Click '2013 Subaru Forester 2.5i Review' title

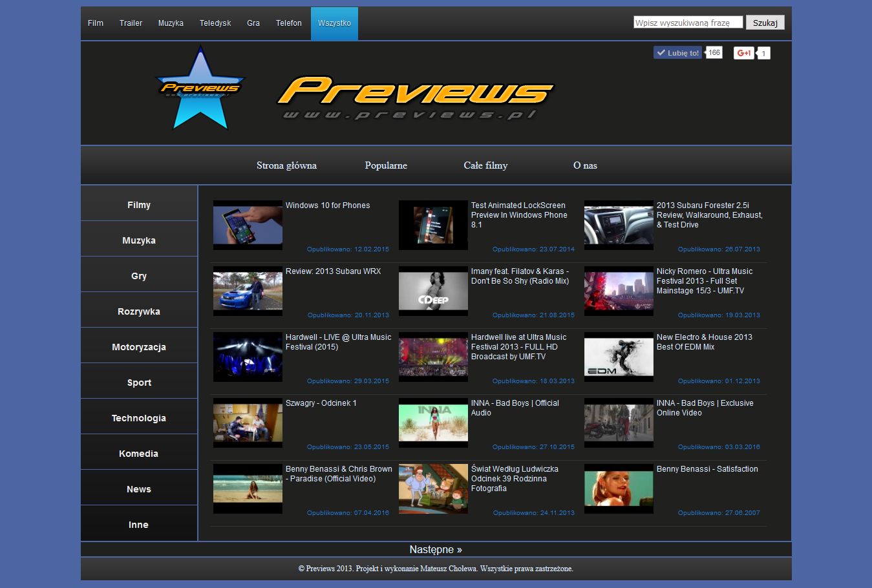[710, 215]
